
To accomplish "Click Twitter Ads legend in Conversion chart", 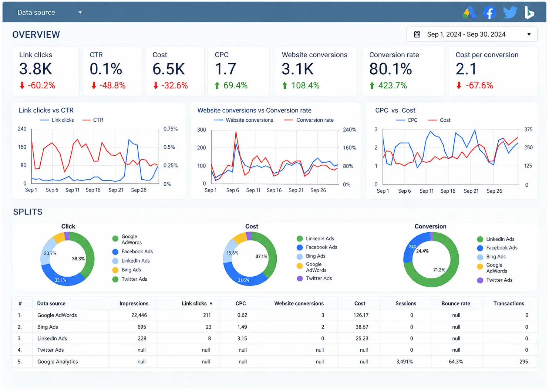I will coord(495,280).
